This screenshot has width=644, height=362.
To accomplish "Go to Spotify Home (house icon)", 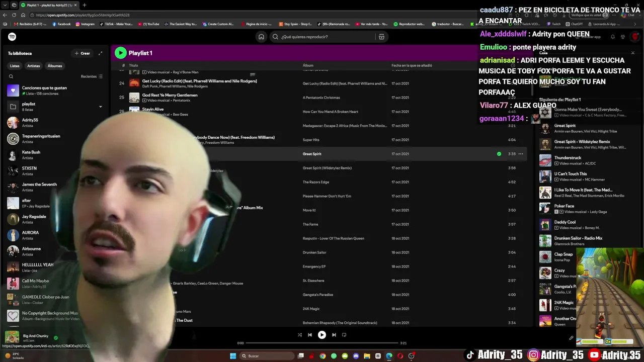I will click(x=261, y=37).
